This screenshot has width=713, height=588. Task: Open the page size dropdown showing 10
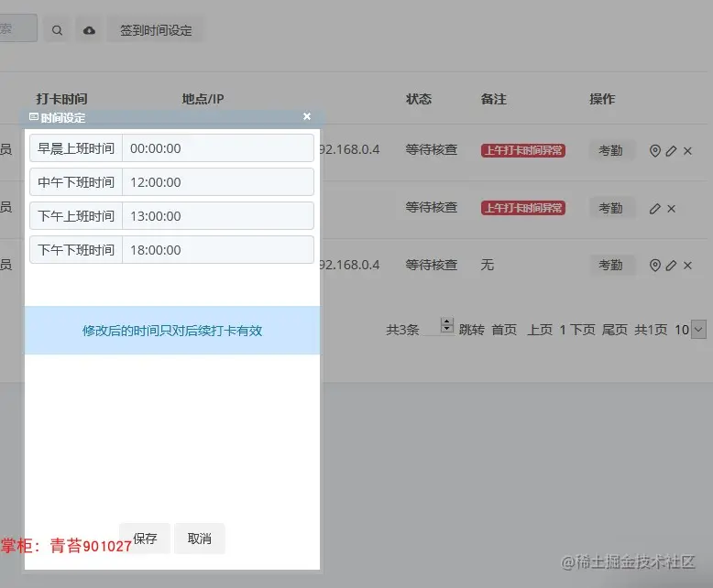[x=690, y=330]
